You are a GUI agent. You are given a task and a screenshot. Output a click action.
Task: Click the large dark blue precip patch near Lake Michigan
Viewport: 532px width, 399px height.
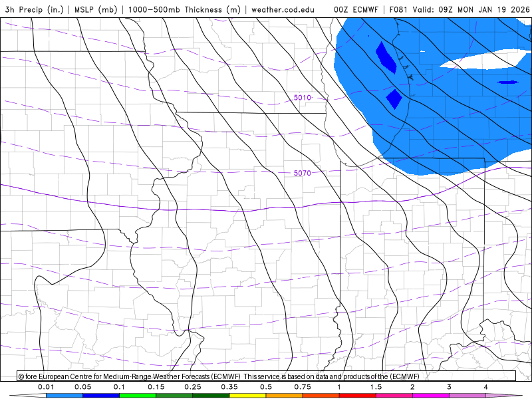386,58
